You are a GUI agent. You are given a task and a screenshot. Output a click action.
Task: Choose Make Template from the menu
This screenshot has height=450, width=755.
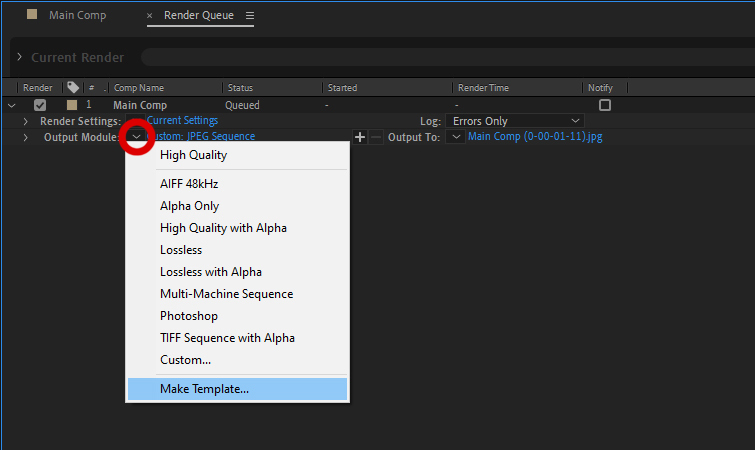pyautogui.click(x=204, y=389)
